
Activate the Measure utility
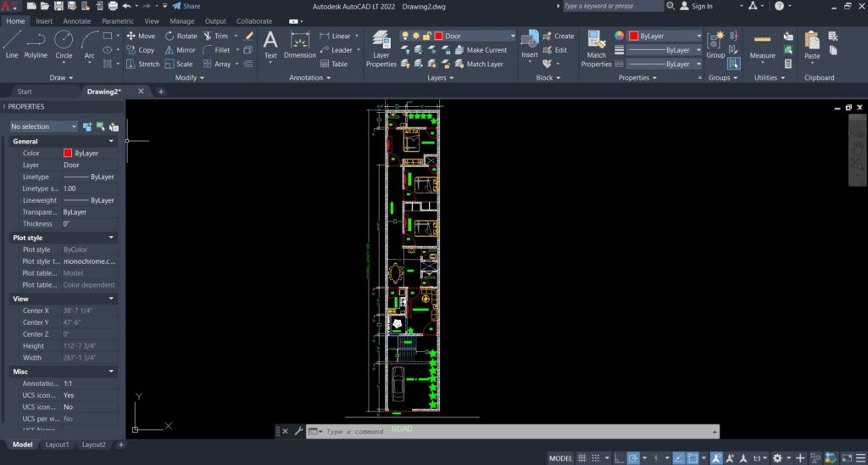pyautogui.click(x=762, y=44)
